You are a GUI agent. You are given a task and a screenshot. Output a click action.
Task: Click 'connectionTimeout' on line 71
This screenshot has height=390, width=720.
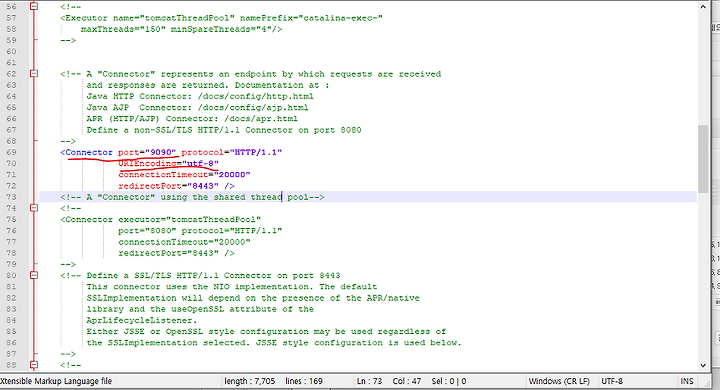[x=163, y=175]
